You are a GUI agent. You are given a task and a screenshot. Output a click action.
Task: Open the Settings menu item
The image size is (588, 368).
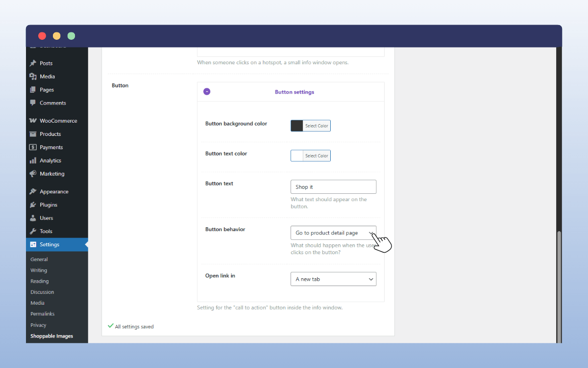click(x=57, y=245)
